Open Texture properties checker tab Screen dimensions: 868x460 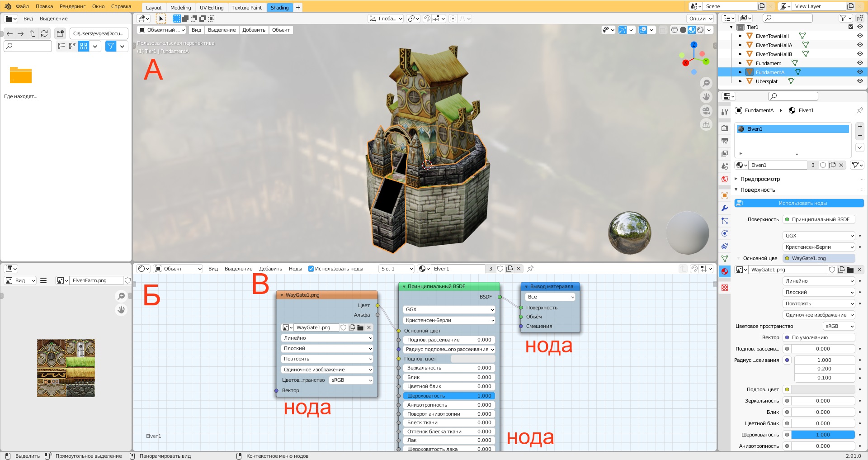(x=725, y=288)
